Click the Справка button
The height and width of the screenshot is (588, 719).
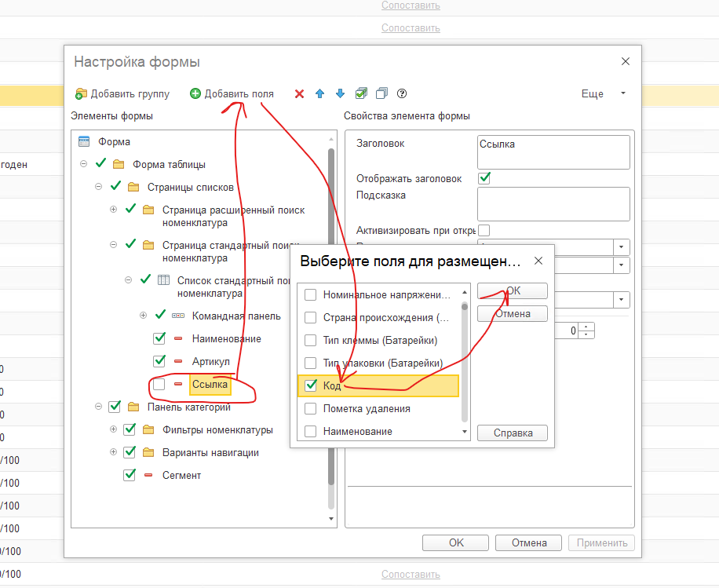coord(513,433)
